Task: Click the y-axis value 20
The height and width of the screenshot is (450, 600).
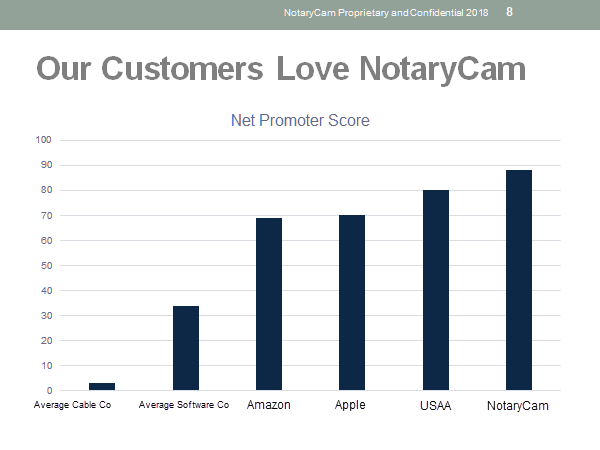Action: [x=46, y=341]
